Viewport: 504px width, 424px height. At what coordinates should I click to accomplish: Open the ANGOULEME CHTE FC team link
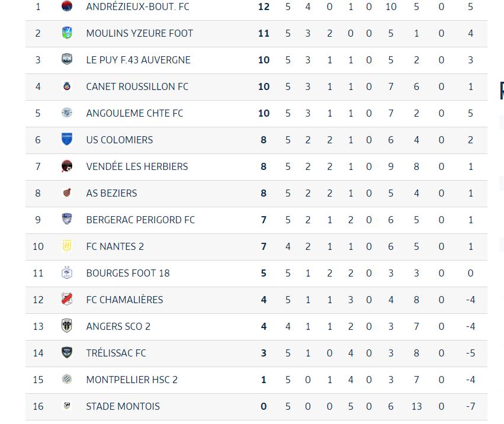134,113
